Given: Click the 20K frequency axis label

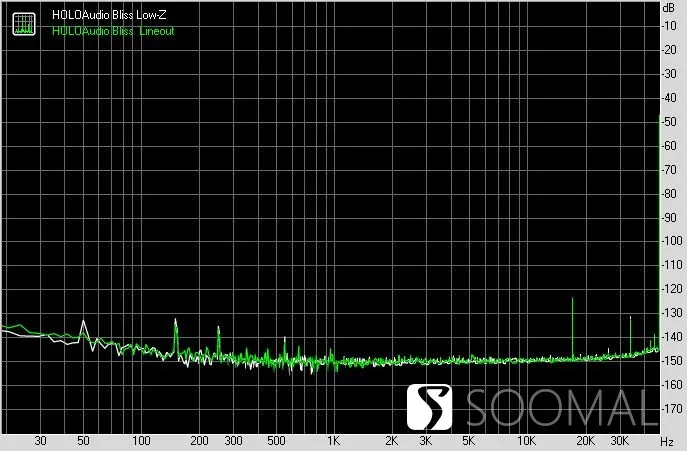Looking at the screenshot, I should pyautogui.click(x=585, y=440).
